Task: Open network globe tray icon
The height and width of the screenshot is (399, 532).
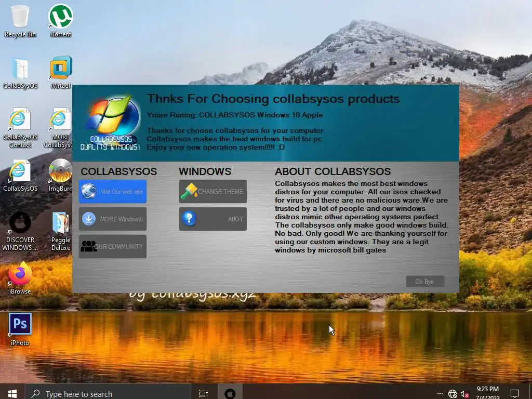Action: (453, 394)
